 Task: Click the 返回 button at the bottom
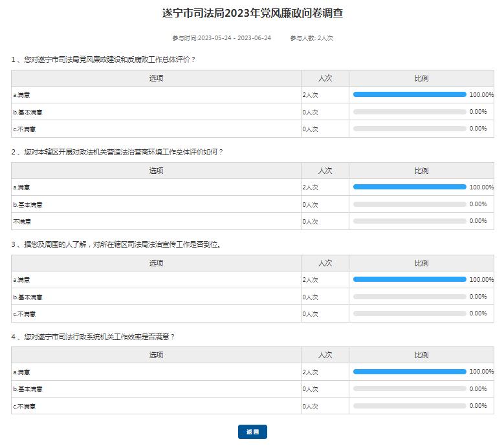tap(252, 432)
